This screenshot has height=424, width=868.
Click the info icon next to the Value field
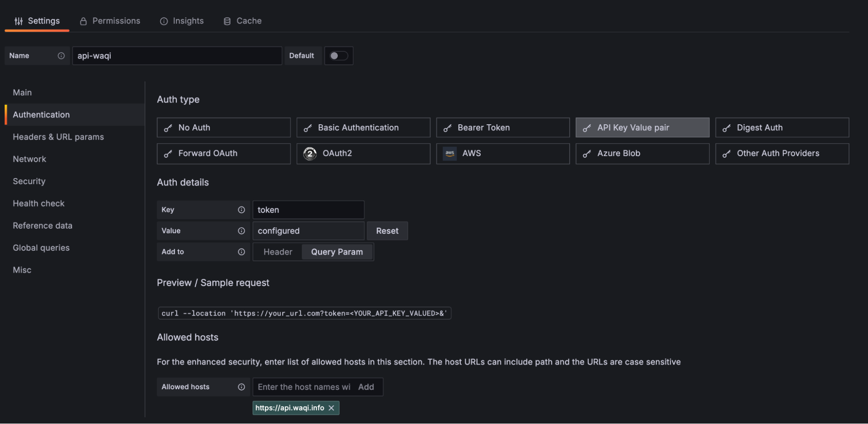pos(242,231)
